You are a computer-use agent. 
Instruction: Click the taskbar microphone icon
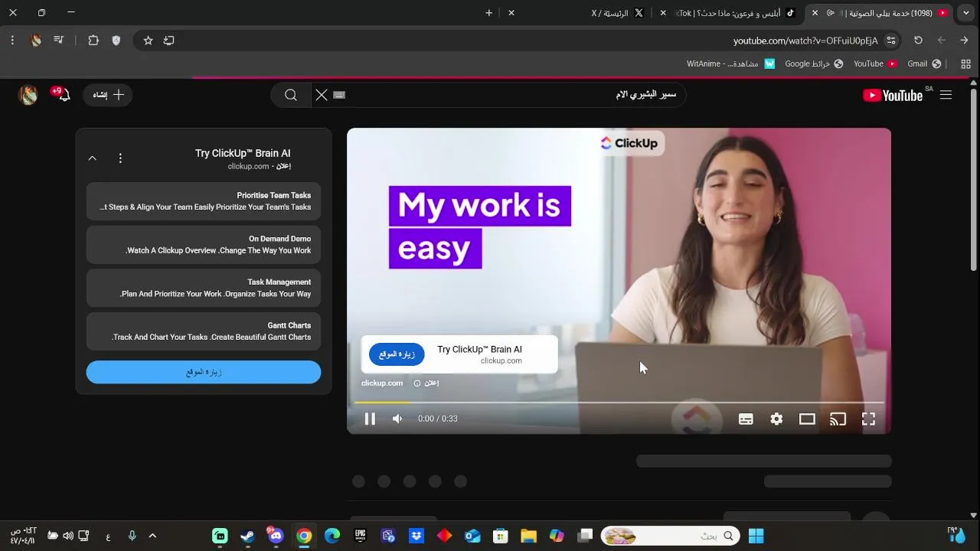(x=132, y=536)
